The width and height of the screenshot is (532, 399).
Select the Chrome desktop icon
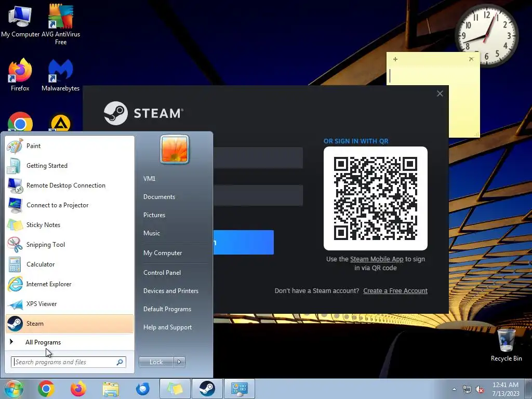20,122
